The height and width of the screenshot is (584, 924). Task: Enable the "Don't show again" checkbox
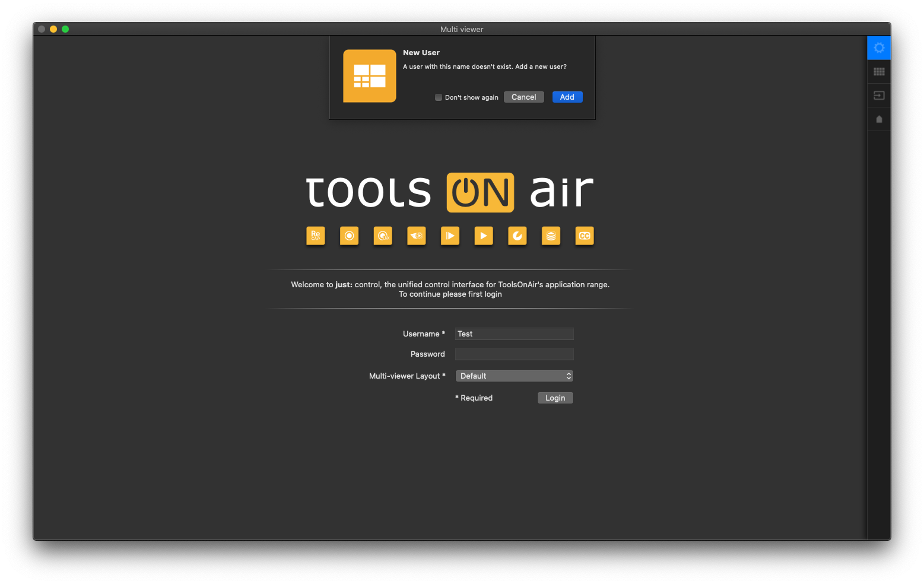coord(439,97)
